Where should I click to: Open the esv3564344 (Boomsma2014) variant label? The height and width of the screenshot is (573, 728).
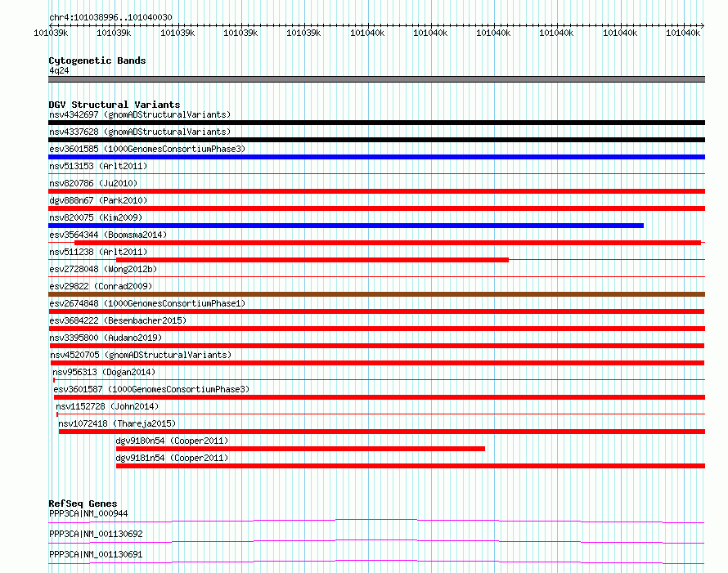[x=108, y=235]
